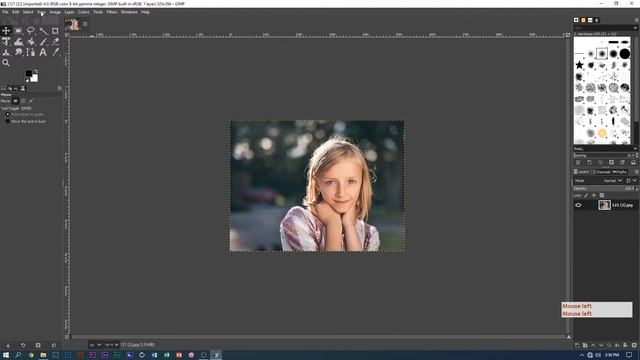Open the Colors menu
The width and height of the screenshot is (640, 360).
tap(84, 12)
